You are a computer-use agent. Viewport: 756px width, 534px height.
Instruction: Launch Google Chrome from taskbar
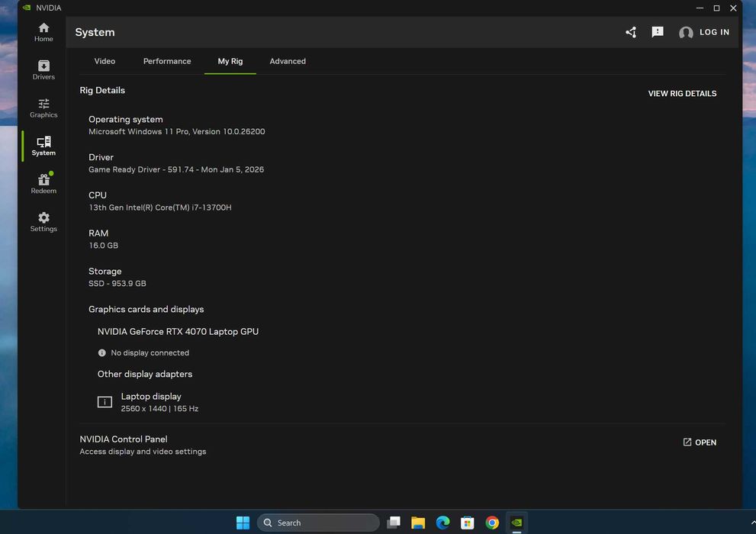click(x=492, y=523)
